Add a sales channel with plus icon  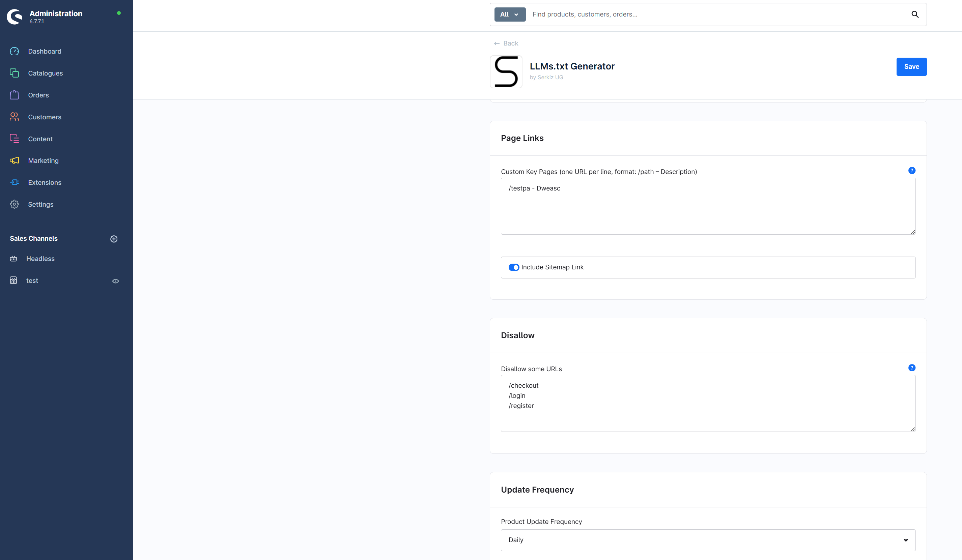coord(114,239)
